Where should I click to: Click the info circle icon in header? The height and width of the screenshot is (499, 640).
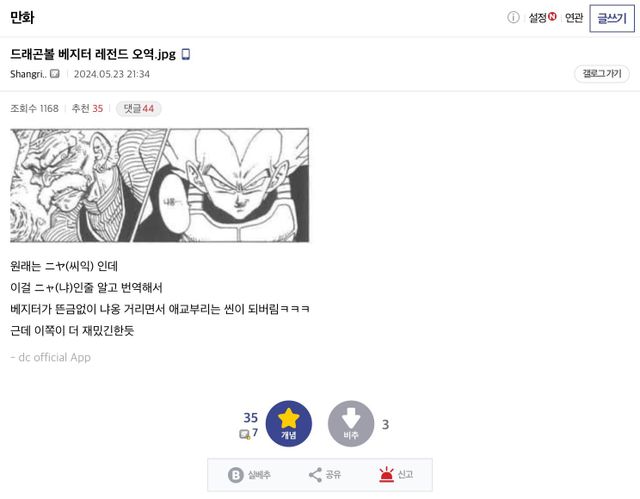[513, 18]
